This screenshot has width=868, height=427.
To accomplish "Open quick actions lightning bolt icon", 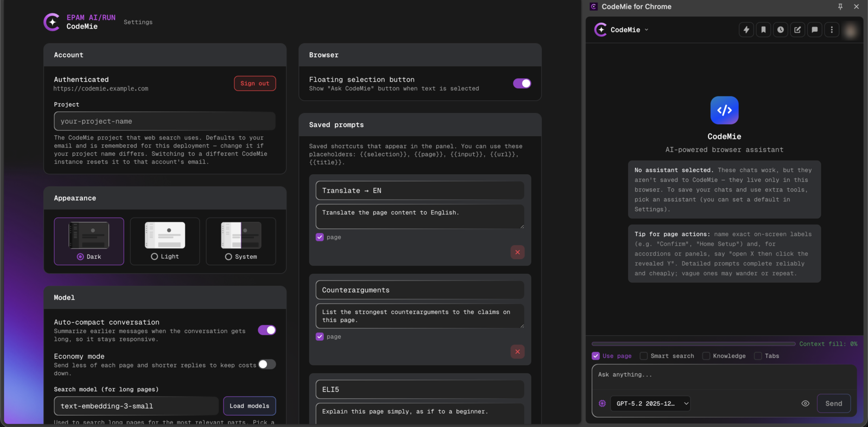I will (x=746, y=30).
